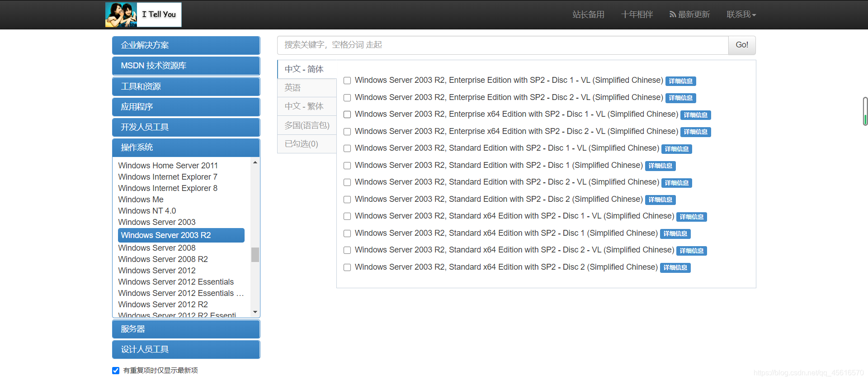
Task: Select 中文 - 简体 language tab
Action: [307, 69]
